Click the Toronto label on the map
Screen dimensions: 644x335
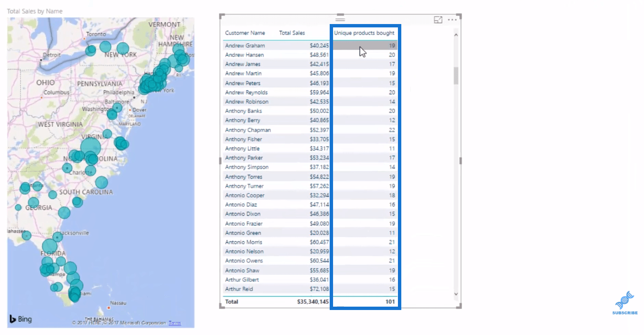(96, 35)
